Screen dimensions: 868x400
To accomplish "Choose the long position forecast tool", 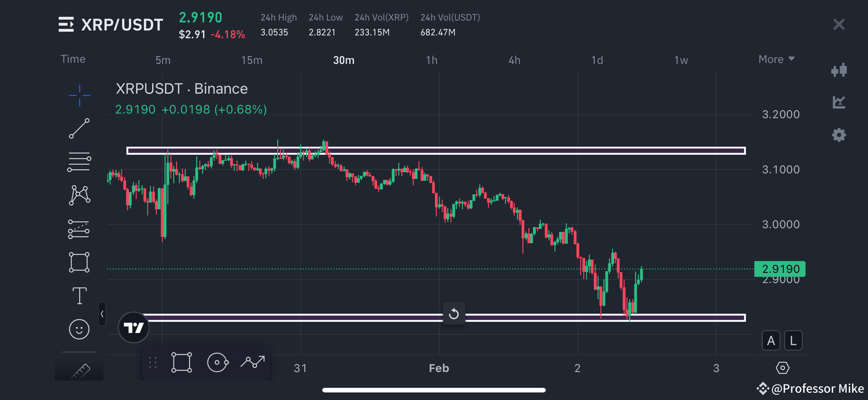I will tap(79, 229).
